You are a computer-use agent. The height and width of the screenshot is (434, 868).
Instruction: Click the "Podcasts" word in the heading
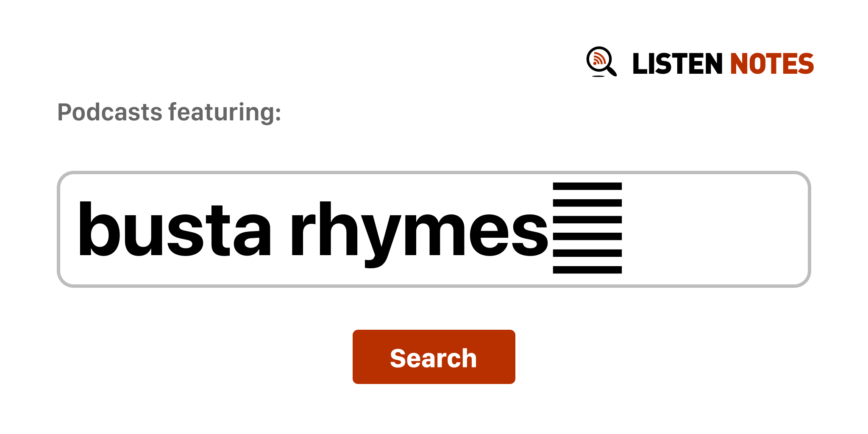[x=110, y=112]
